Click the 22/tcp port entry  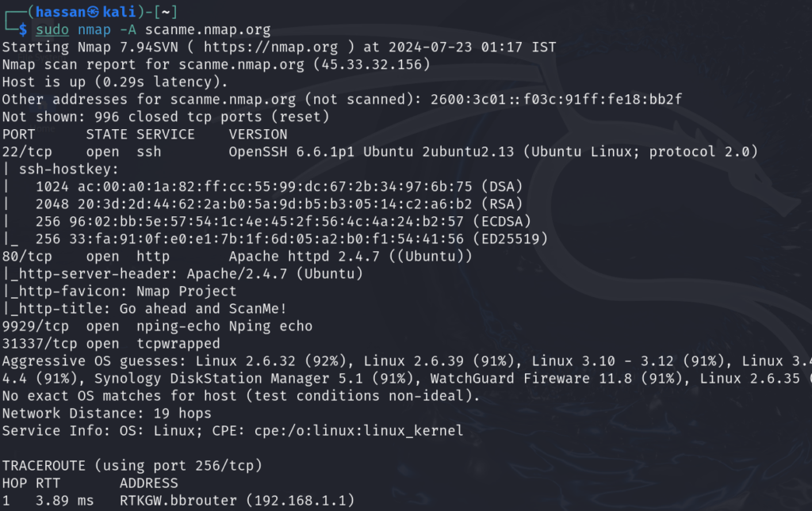coord(27,151)
